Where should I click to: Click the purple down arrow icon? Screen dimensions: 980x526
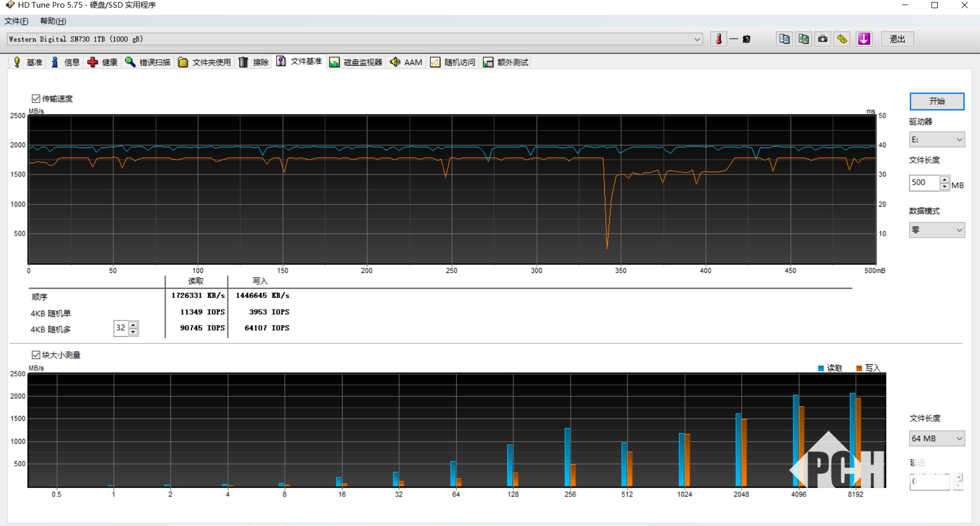[864, 39]
